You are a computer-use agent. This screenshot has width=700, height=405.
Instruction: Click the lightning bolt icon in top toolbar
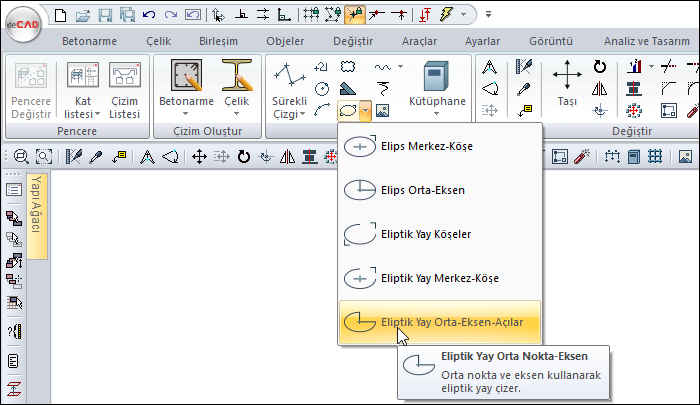445,15
